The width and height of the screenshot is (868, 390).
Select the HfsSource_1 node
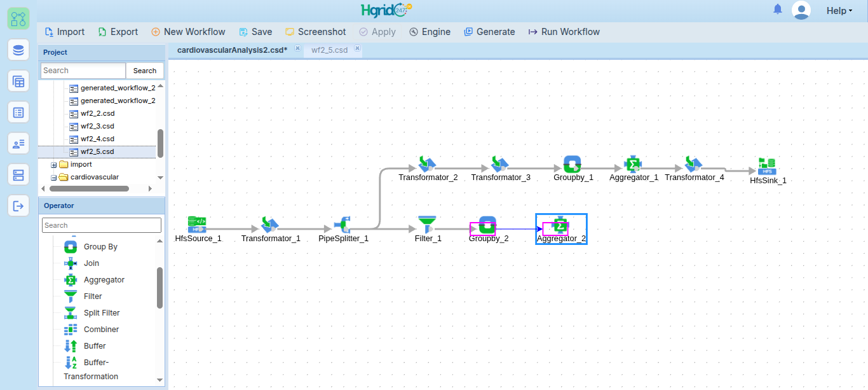pos(198,229)
